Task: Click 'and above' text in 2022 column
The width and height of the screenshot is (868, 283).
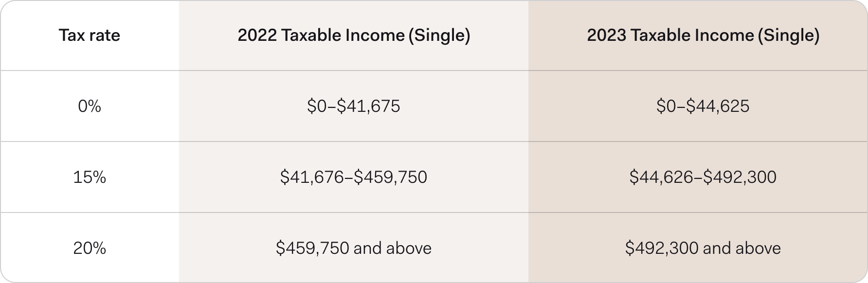Action: (393, 248)
